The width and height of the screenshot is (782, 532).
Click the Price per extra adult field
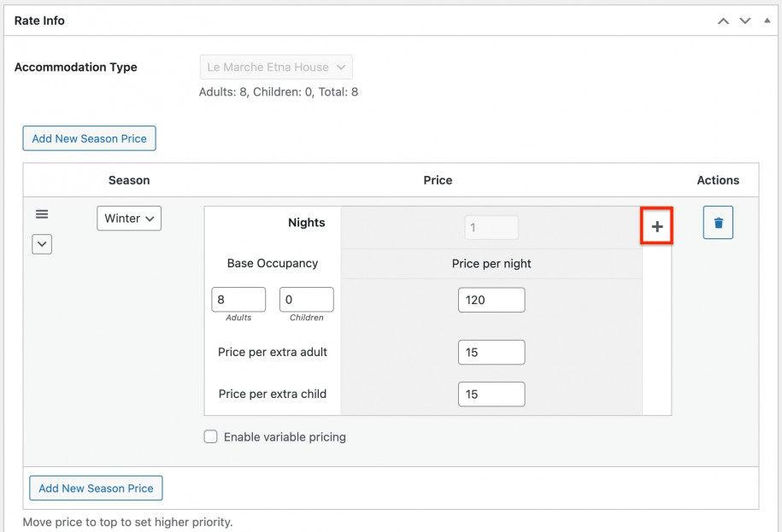491,352
